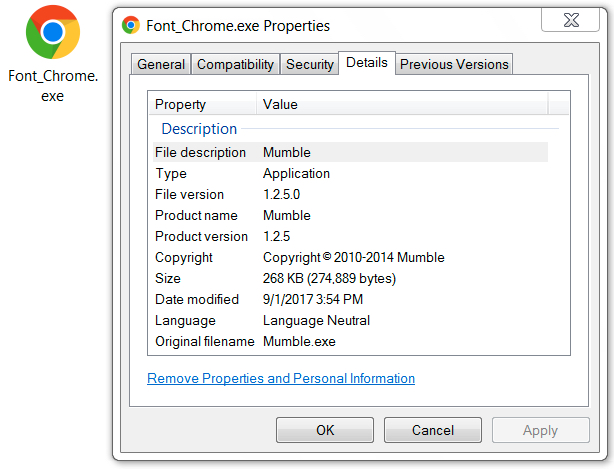Click the Application type value

(296, 173)
